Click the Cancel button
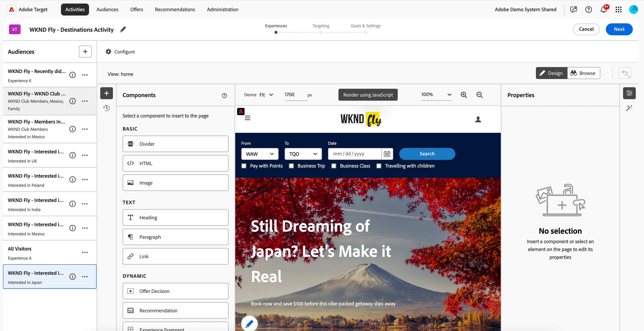This screenshot has width=644, height=331. point(586,29)
